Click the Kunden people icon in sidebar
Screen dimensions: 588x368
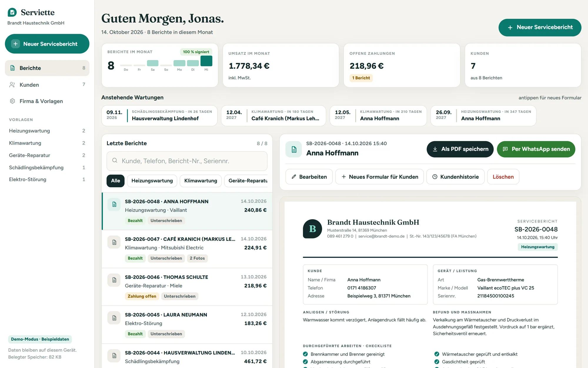point(12,85)
